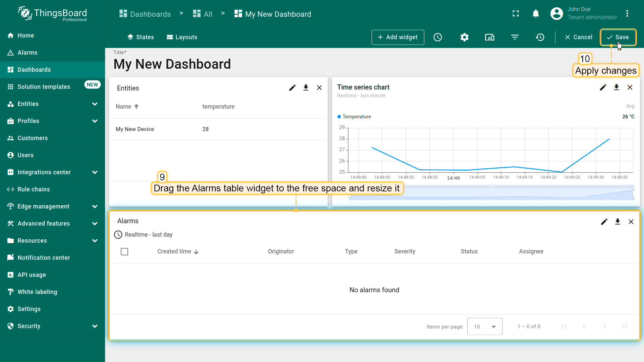Open the Layouts manager
Screen dimensions: 644x362
pyautogui.click(x=182, y=37)
